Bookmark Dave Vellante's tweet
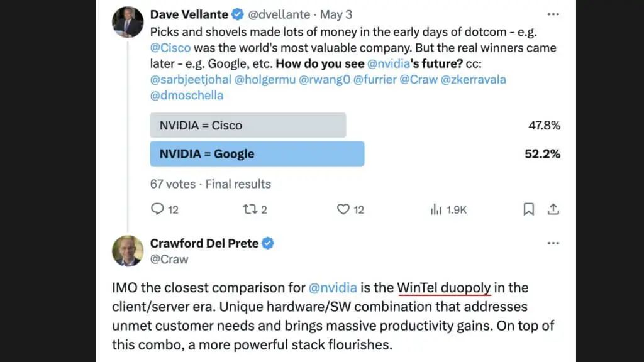This screenshot has width=644, height=362. coord(528,209)
